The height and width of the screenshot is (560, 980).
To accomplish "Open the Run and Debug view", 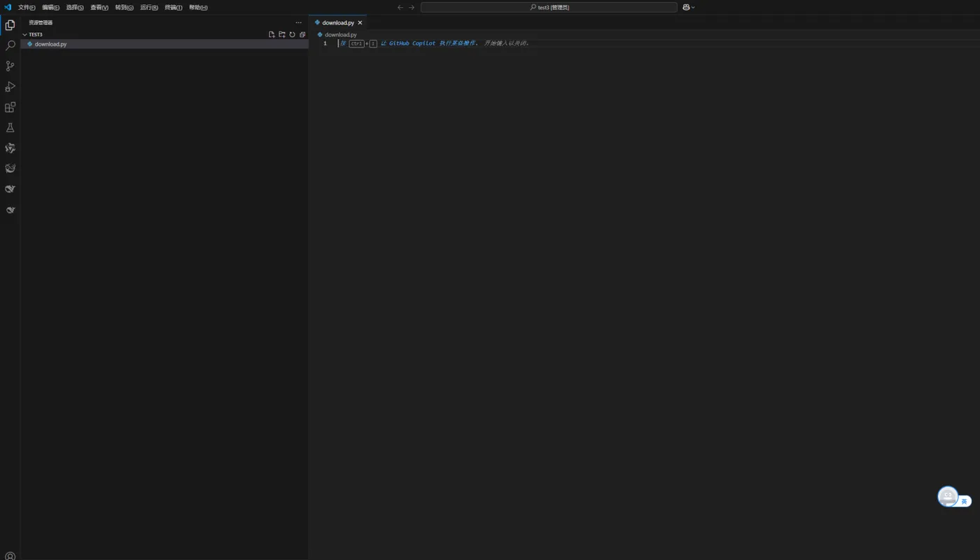I will pos(10,87).
